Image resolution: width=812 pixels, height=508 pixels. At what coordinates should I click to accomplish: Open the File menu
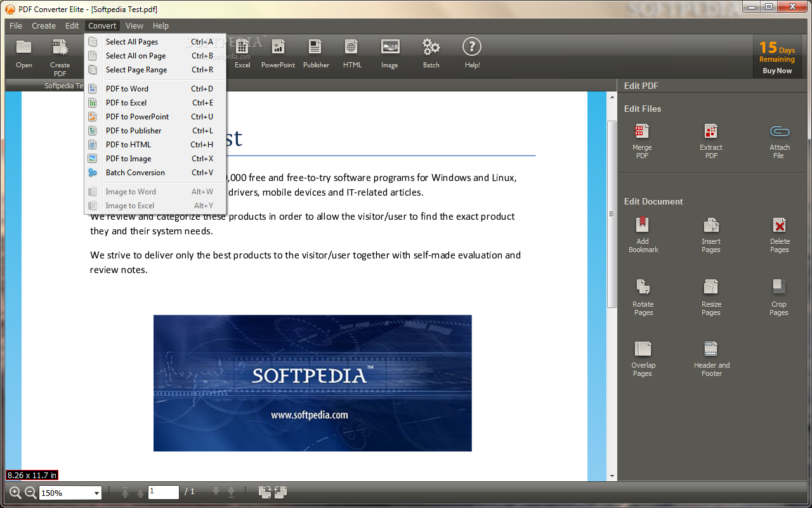click(x=16, y=26)
